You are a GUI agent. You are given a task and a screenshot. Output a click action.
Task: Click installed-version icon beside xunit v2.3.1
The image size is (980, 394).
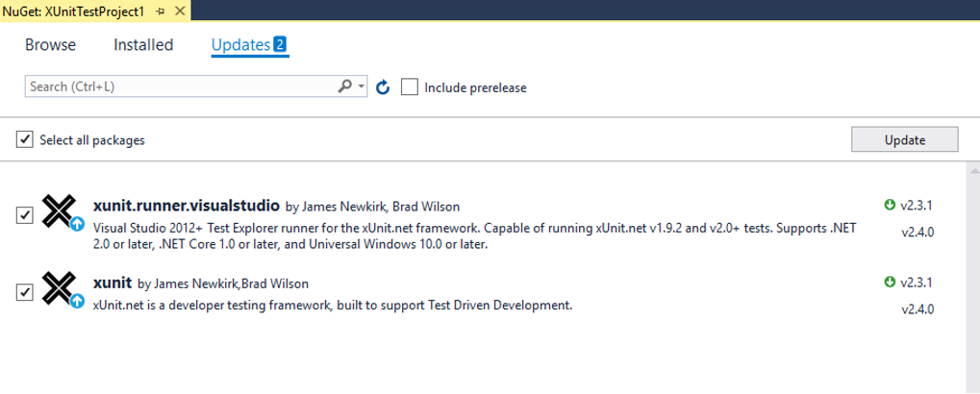[x=889, y=282]
